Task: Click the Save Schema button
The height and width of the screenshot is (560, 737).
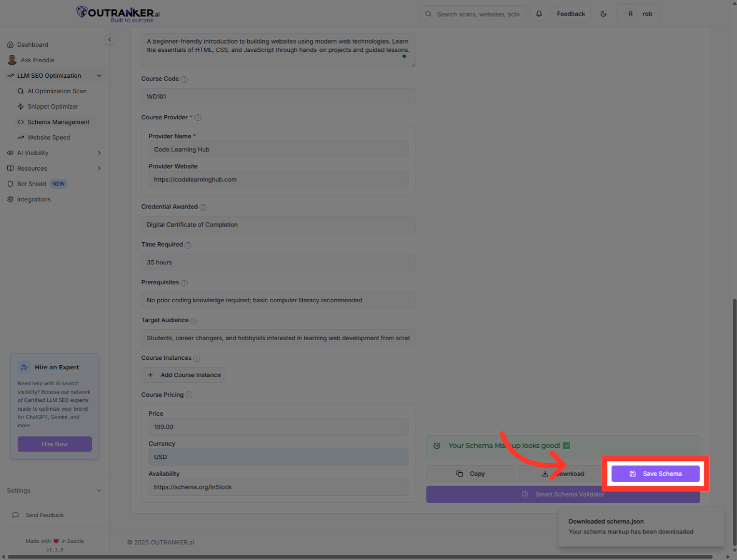Action: (655, 473)
